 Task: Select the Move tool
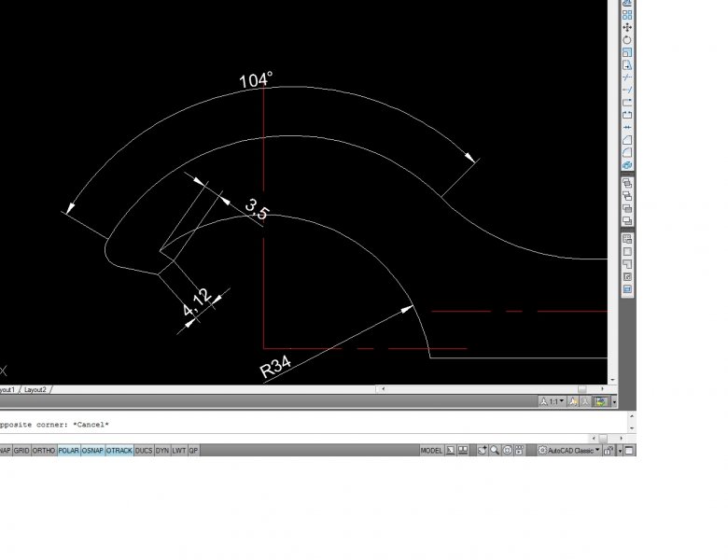[627, 27]
